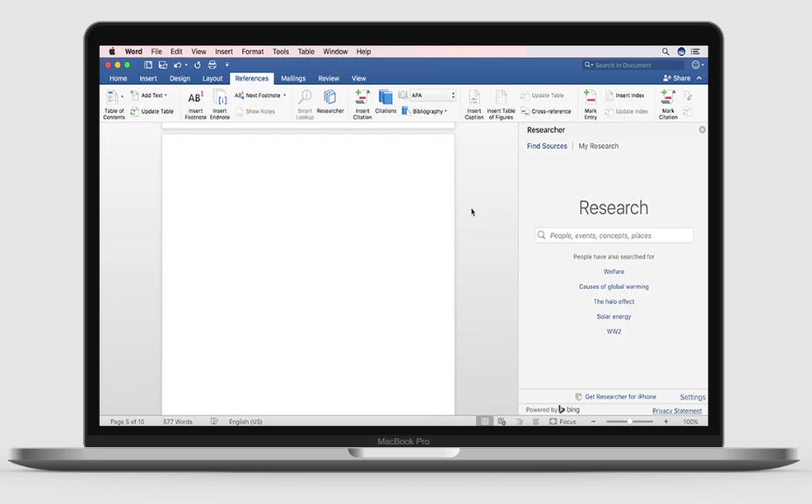Screen dimensions: 812x504
Task: Switch to Outline view icon in status bar
Action: tap(520, 422)
